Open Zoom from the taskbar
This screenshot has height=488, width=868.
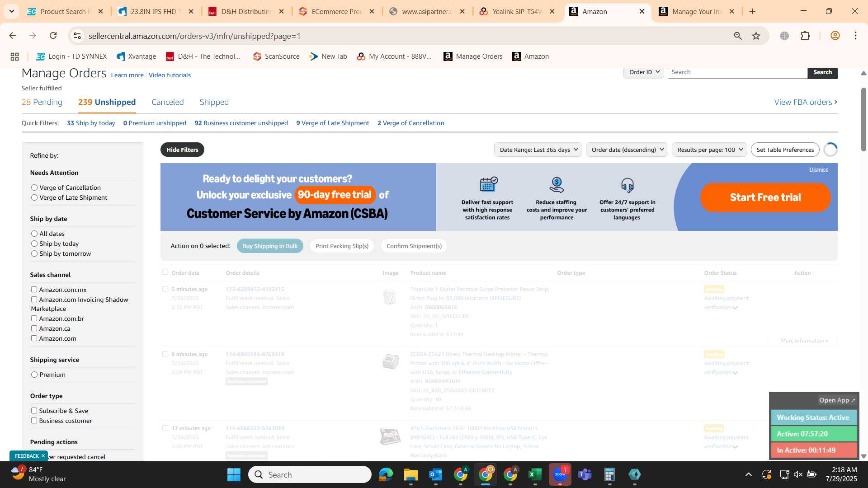pyautogui.click(x=560, y=475)
